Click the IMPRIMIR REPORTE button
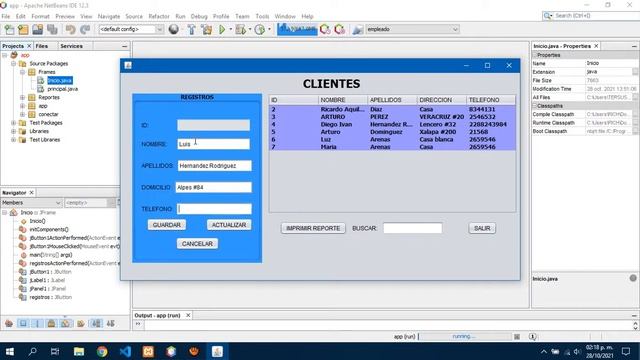640x360 pixels. [x=313, y=228]
